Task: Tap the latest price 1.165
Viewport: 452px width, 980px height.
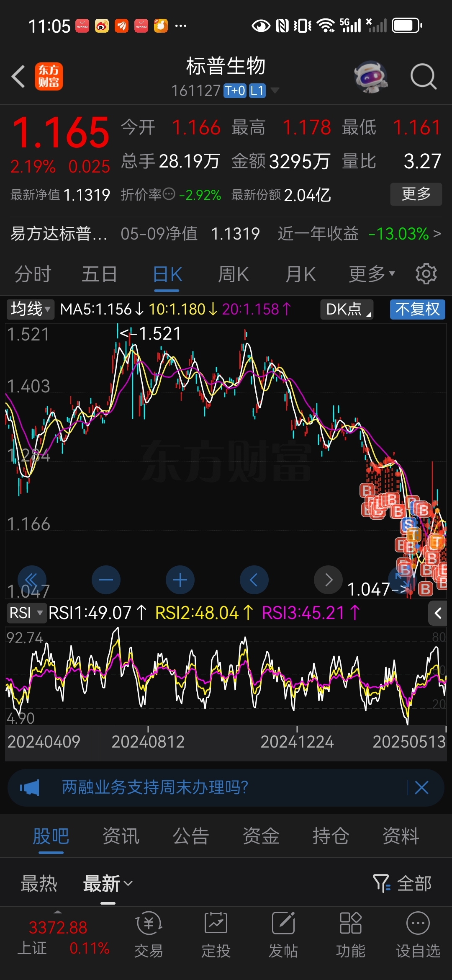Action: tap(61, 133)
